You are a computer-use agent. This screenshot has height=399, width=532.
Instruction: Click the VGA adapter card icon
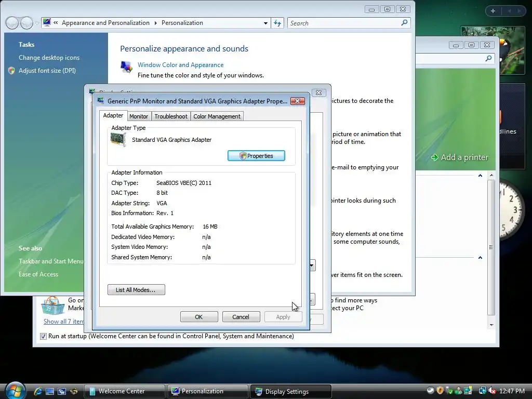[118, 139]
